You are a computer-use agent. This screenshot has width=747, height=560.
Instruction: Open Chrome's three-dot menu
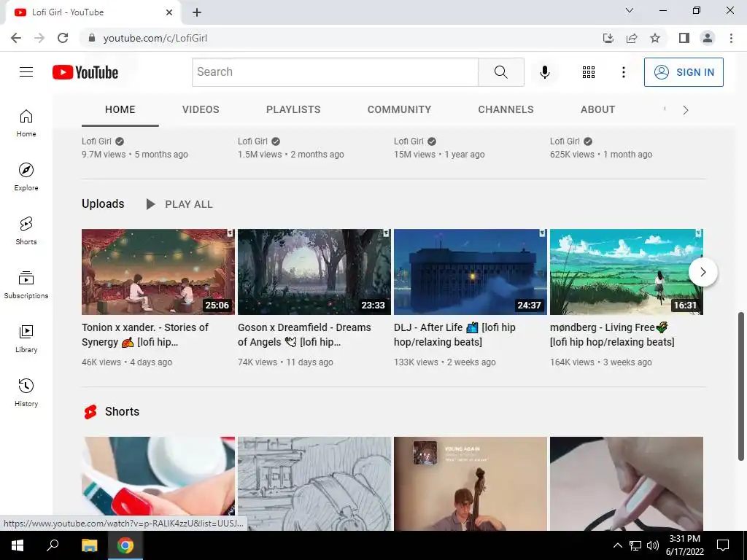pyautogui.click(x=731, y=38)
